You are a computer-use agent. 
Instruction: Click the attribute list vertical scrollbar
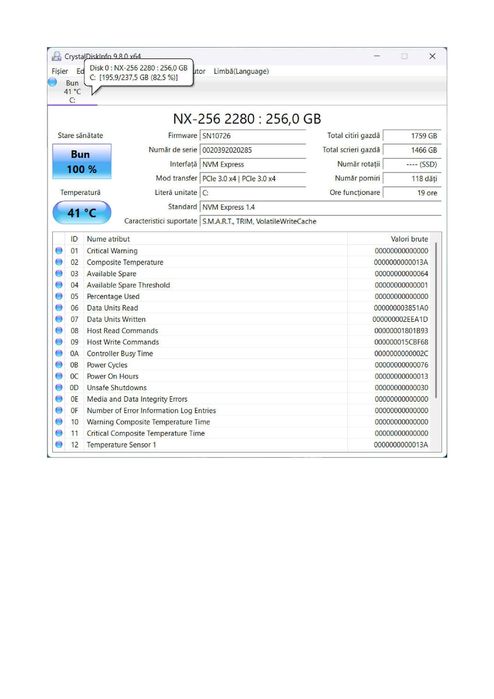(x=436, y=321)
